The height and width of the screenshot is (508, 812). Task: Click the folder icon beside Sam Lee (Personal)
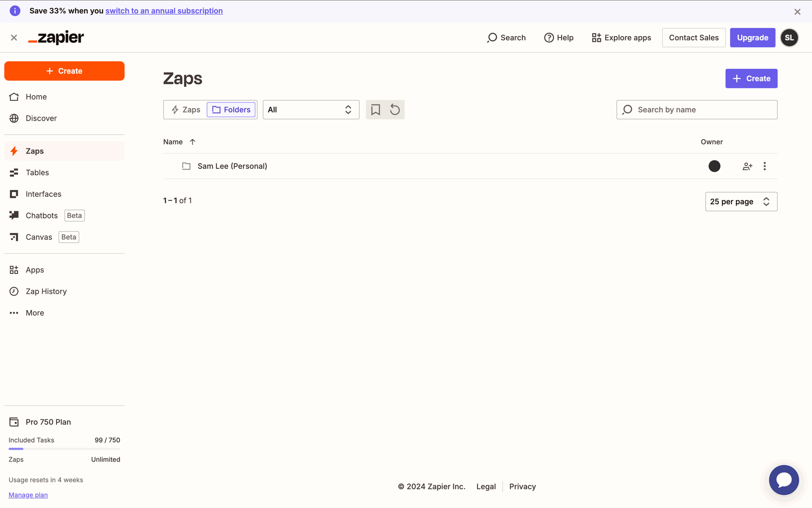(186, 166)
